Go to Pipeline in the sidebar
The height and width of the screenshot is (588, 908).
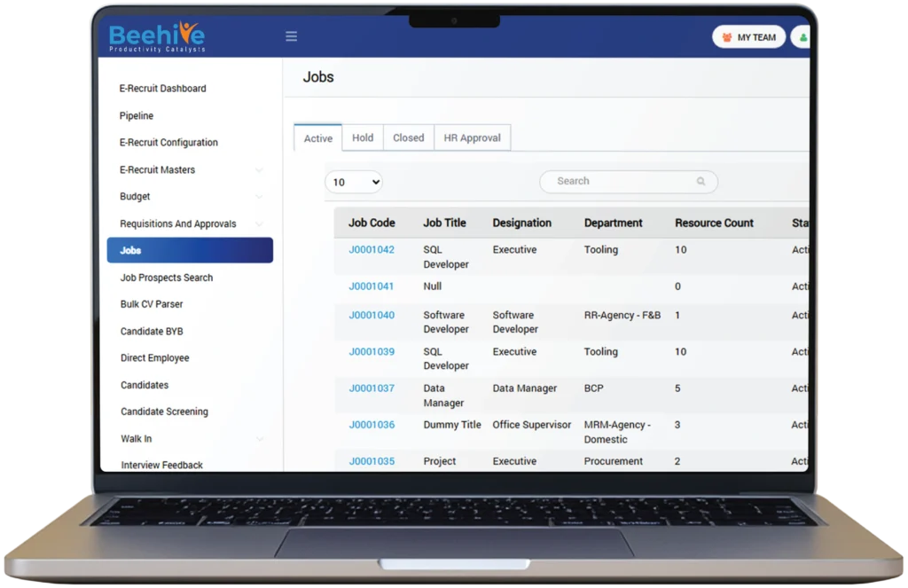pyautogui.click(x=137, y=116)
